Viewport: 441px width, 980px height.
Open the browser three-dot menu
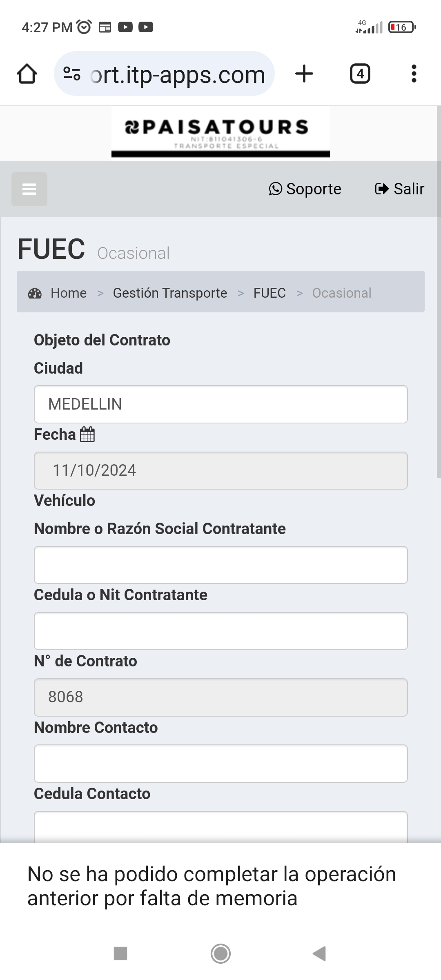414,74
